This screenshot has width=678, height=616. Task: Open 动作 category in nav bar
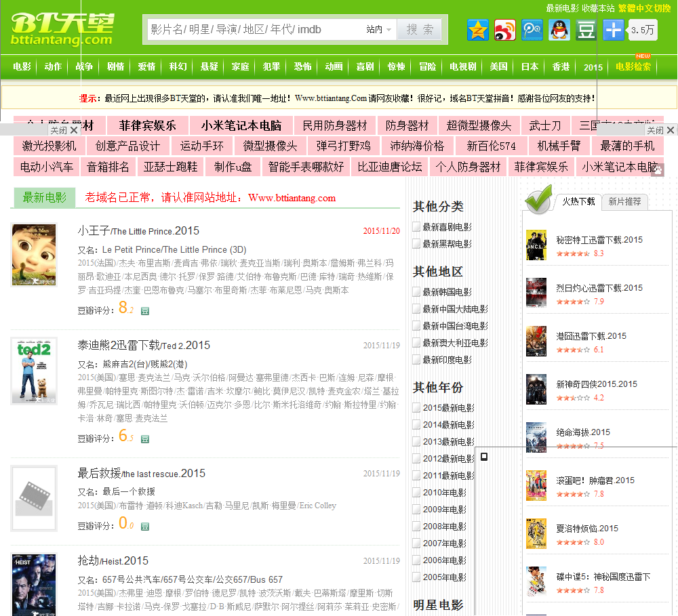pos(53,66)
